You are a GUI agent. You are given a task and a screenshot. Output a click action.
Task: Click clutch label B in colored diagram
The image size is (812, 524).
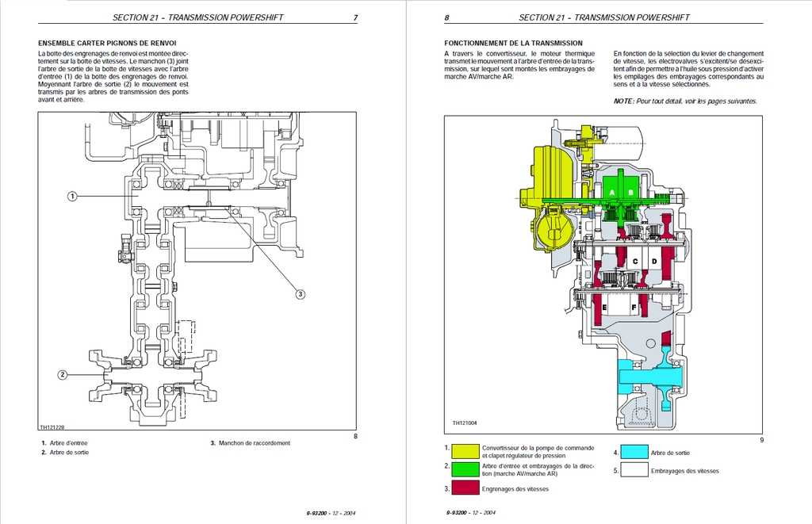630,193
